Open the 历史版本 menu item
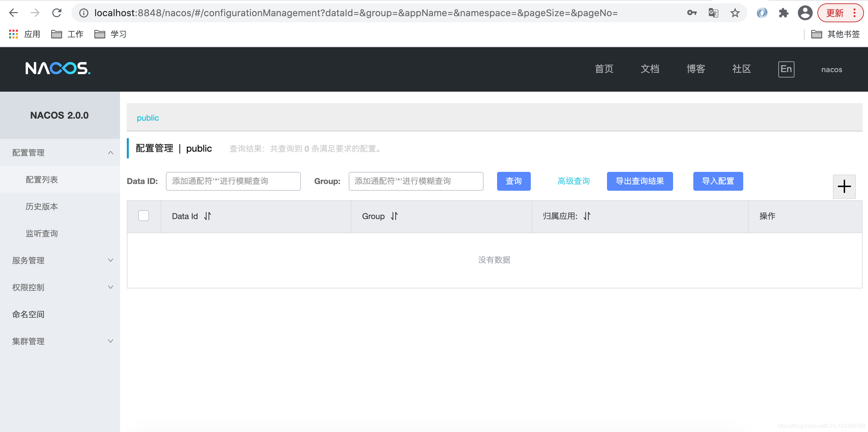868x432 pixels. pos(42,206)
